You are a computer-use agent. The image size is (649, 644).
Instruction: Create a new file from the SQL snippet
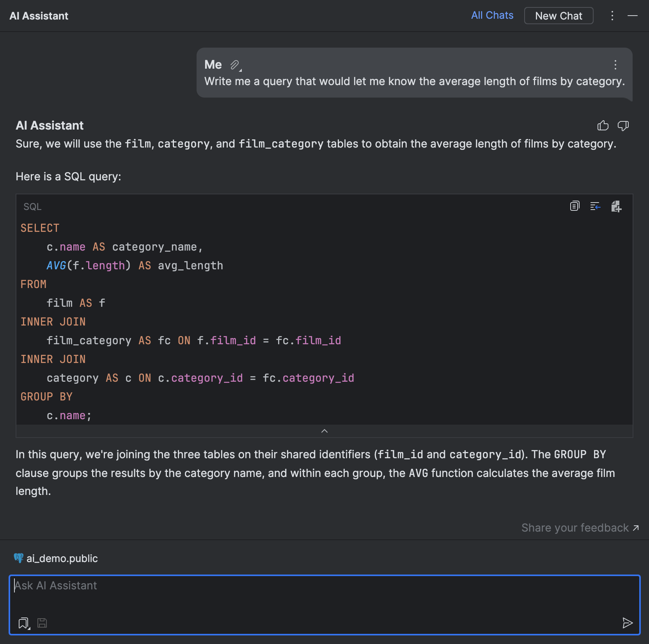tap(616, 206)
